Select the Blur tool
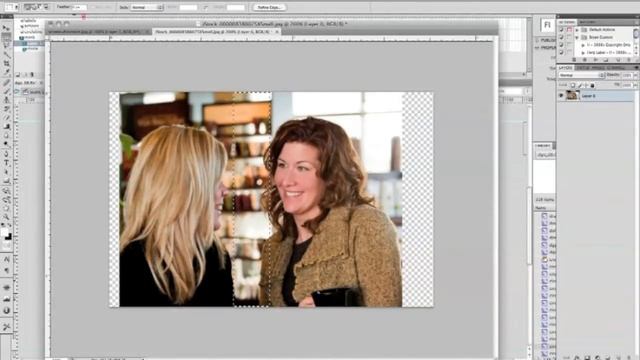 tap(6, 136)
